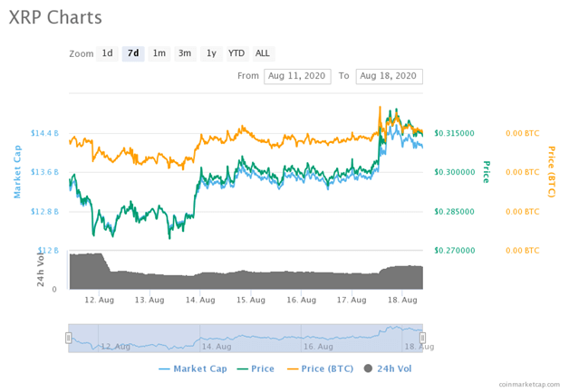The width and height of the screenshot is (569, 392).
Task: Click the 24h Vol axis title
Action: tap(40, 268)
